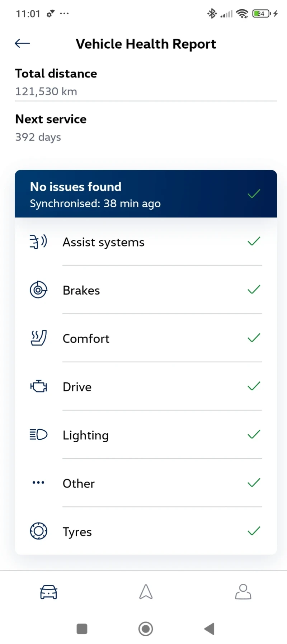Select the engine Drive icon
Image resolution: width=287 pixels, height=644 pixels.
[x=38, y=386]
